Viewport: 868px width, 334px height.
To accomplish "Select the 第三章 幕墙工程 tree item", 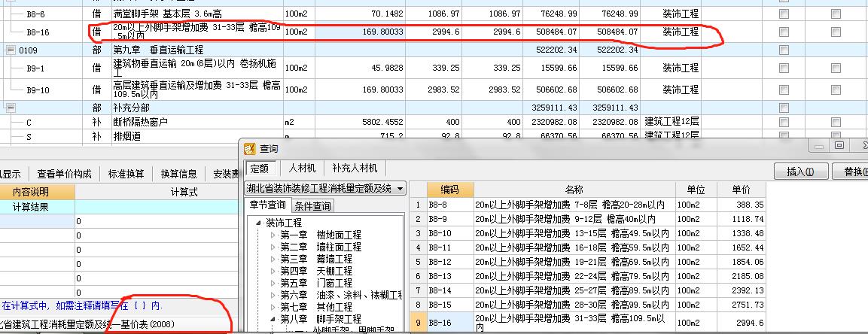I will point(316,259).
